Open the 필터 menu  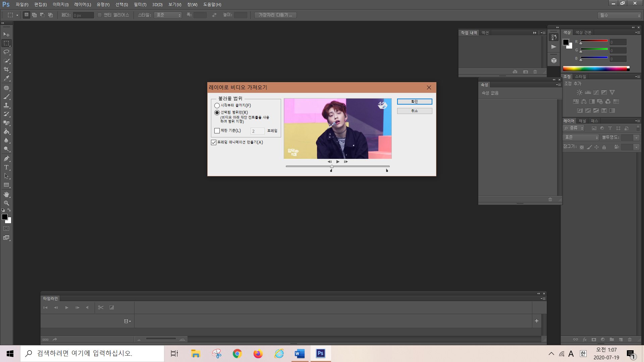click(x=140, y=5)
